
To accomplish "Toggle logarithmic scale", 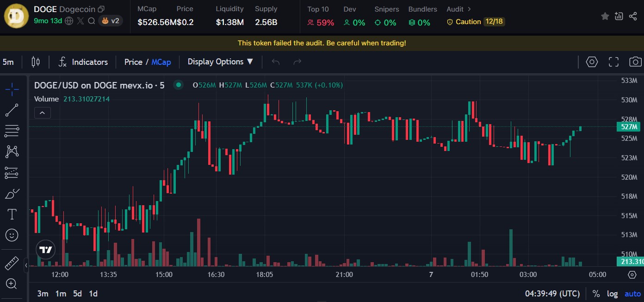I will [x=612, y=294].
